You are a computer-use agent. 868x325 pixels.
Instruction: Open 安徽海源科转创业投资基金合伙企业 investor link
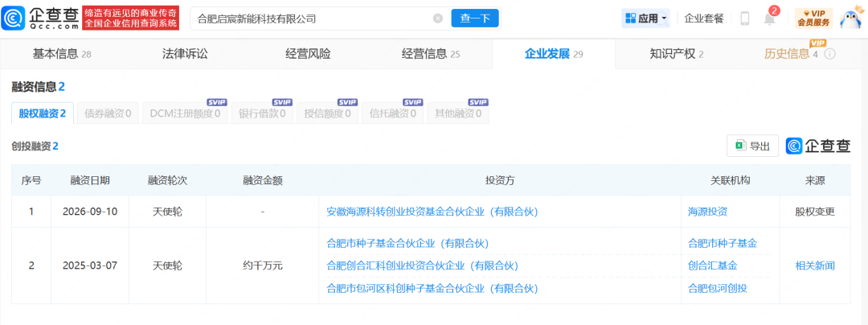click(432, 212)
